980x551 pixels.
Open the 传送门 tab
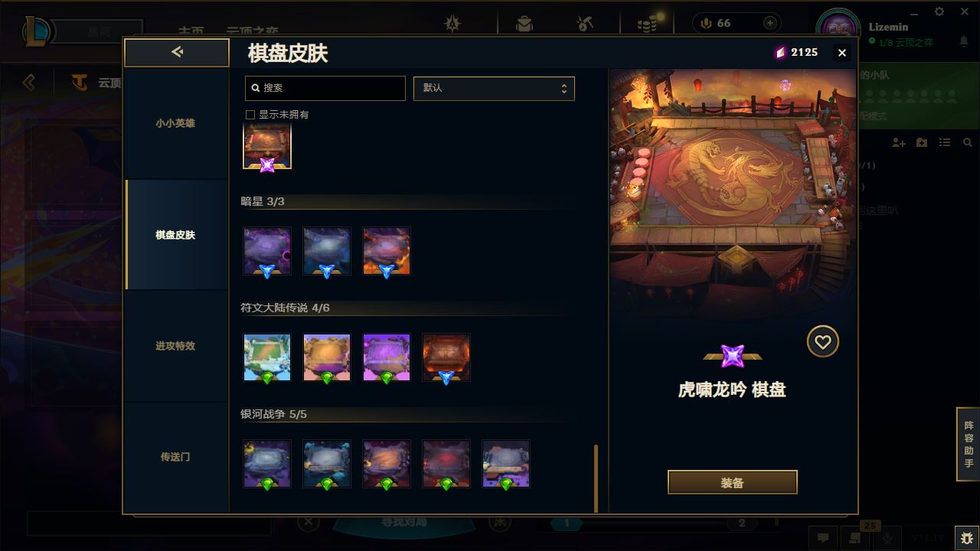(175, 457)
